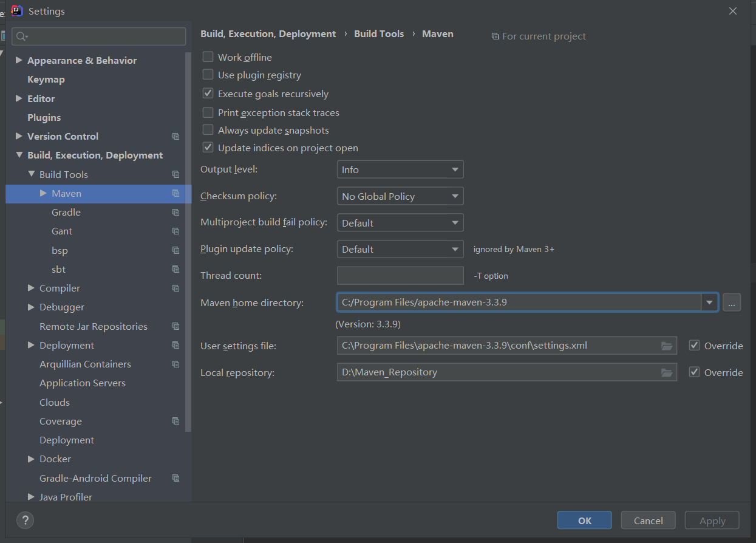
Task: Open the Output level dropdown
Action: (400, 169)
